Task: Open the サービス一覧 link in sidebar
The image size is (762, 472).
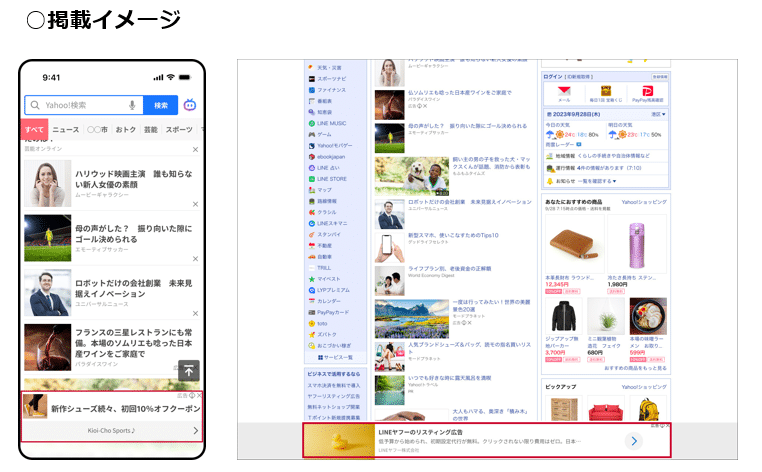Action: click(x=335, y=357)
